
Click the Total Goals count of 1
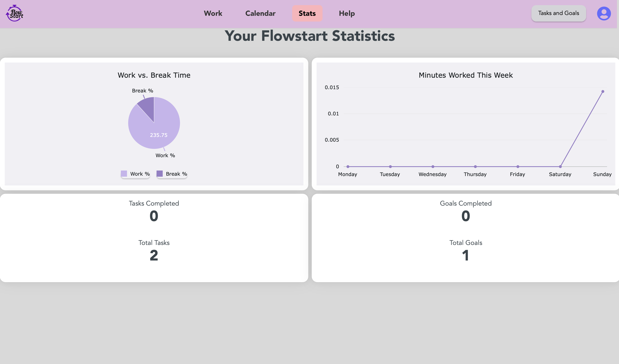(466, 256)
